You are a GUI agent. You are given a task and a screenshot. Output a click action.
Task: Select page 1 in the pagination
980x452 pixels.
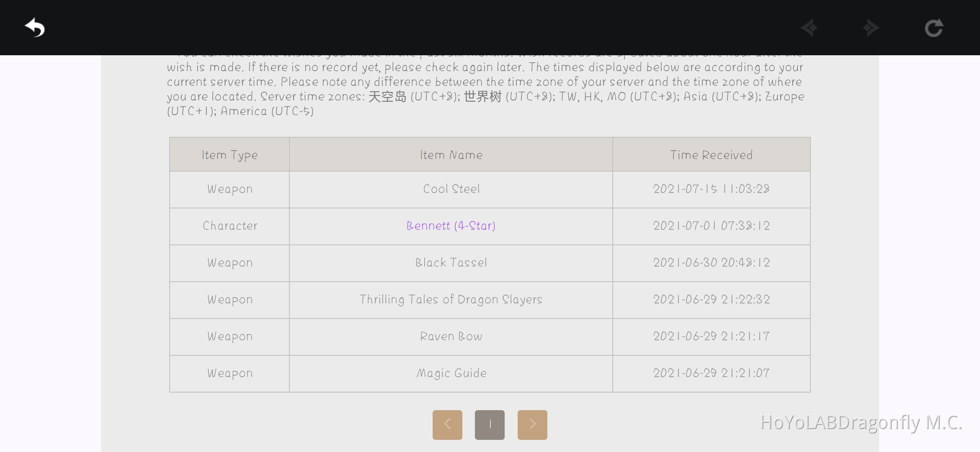[490, 424]
